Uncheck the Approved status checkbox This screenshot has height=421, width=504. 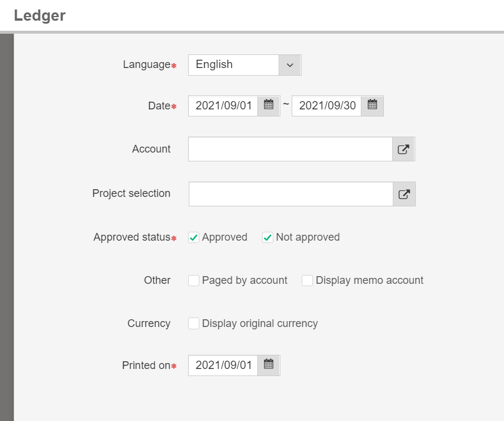(193, 238)
